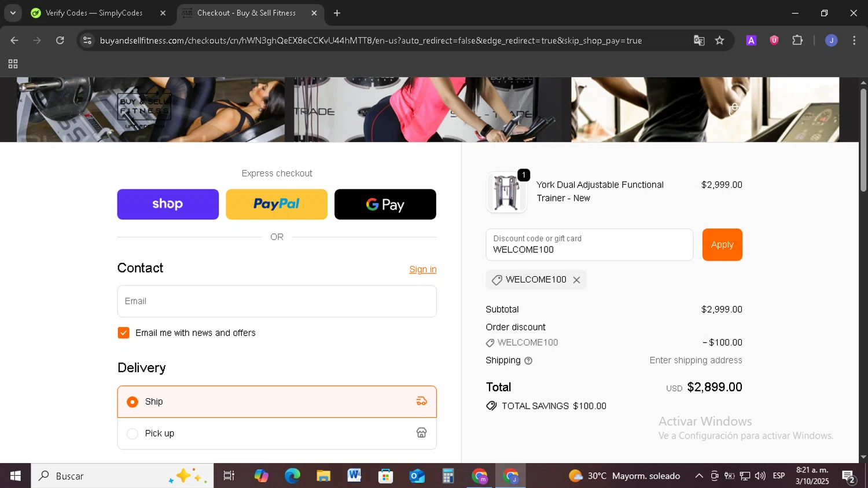Click the $2,899.00 total amount

pyautogui.click(x=715, y=387)
